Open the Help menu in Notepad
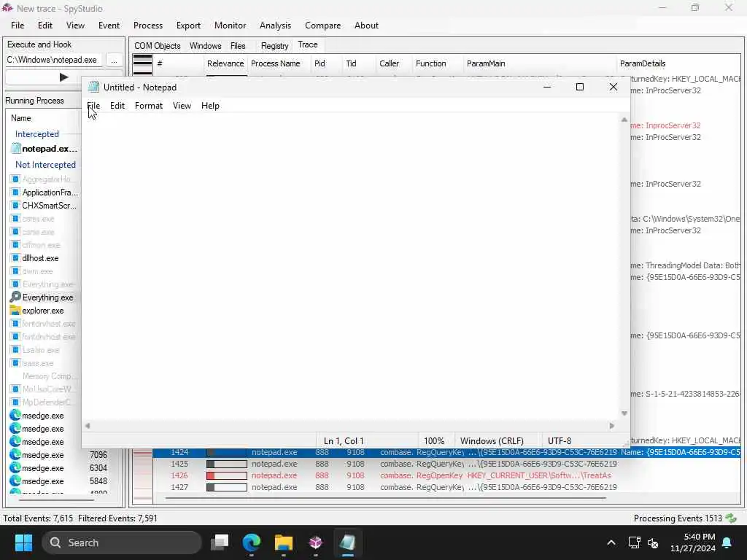747x560 pixels. click(210, 106)
